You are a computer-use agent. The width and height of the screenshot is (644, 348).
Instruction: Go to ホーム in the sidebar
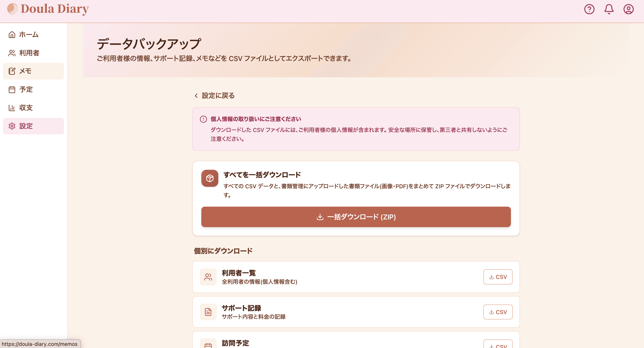(x=33, y=35)
